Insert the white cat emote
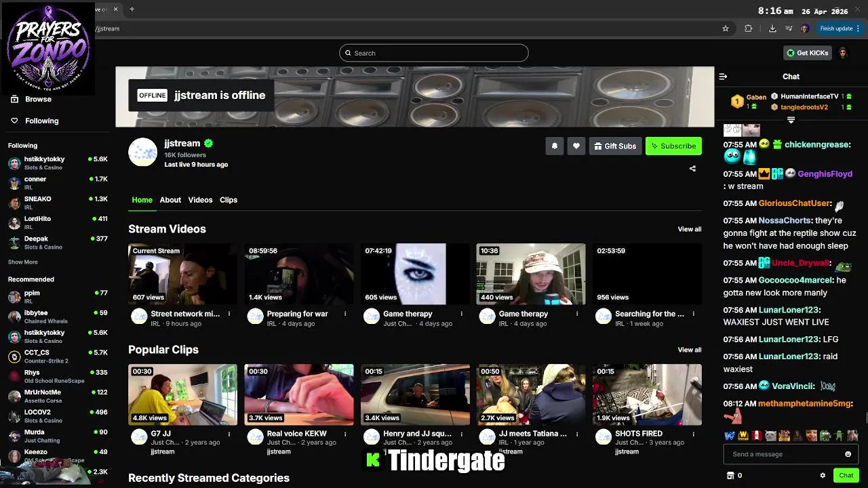 (x=771, y=436)
